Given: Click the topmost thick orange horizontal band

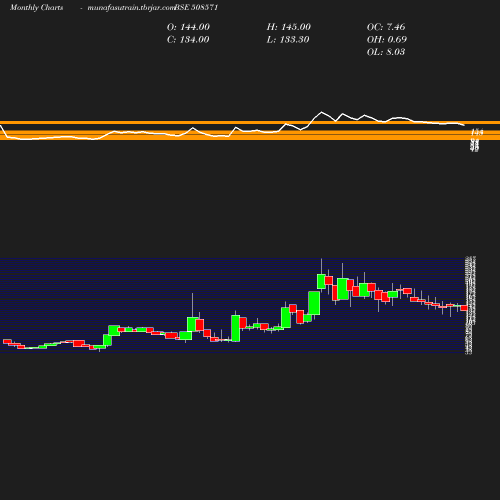Looking at the screenshot, I should tap(250, 123).
